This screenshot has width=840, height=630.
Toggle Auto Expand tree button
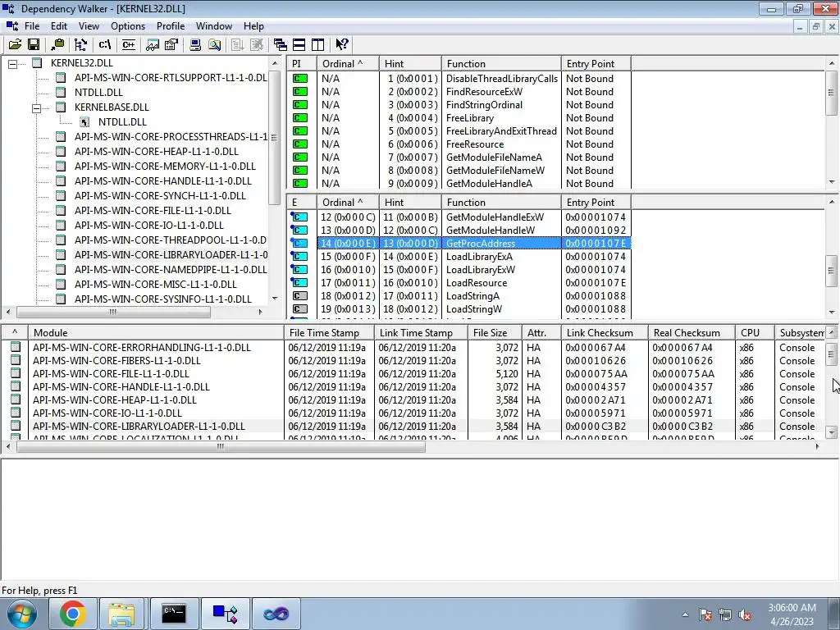tap(81, 44)
